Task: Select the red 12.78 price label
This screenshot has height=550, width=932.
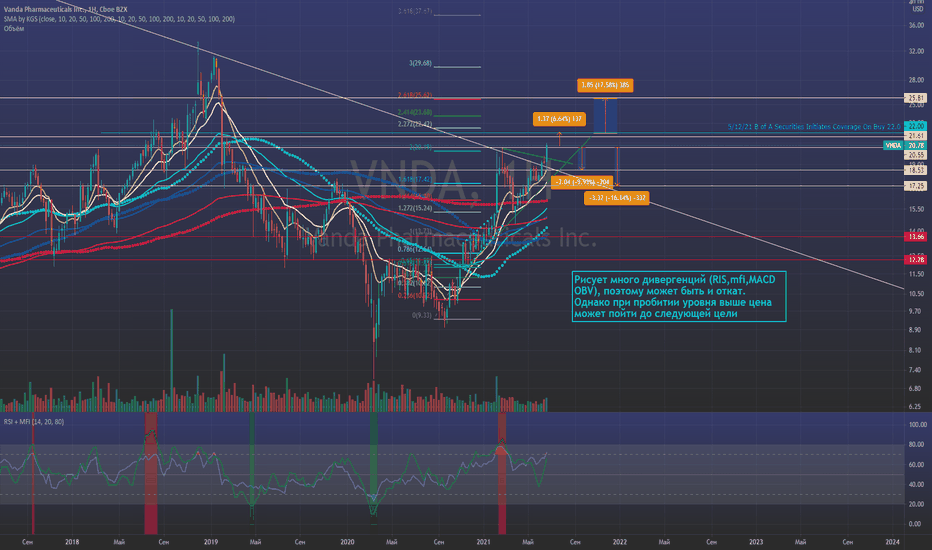Action: (915, 260)
